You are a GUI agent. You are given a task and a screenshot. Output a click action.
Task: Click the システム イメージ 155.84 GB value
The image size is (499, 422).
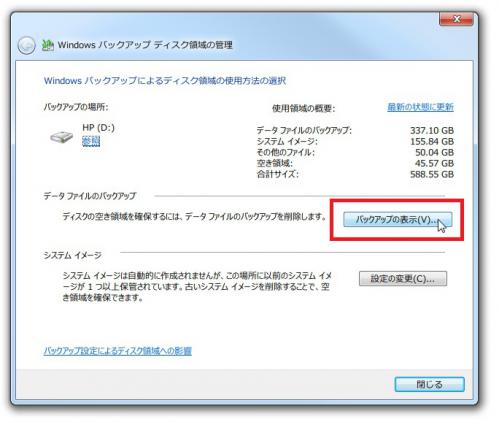coord(432,141)
